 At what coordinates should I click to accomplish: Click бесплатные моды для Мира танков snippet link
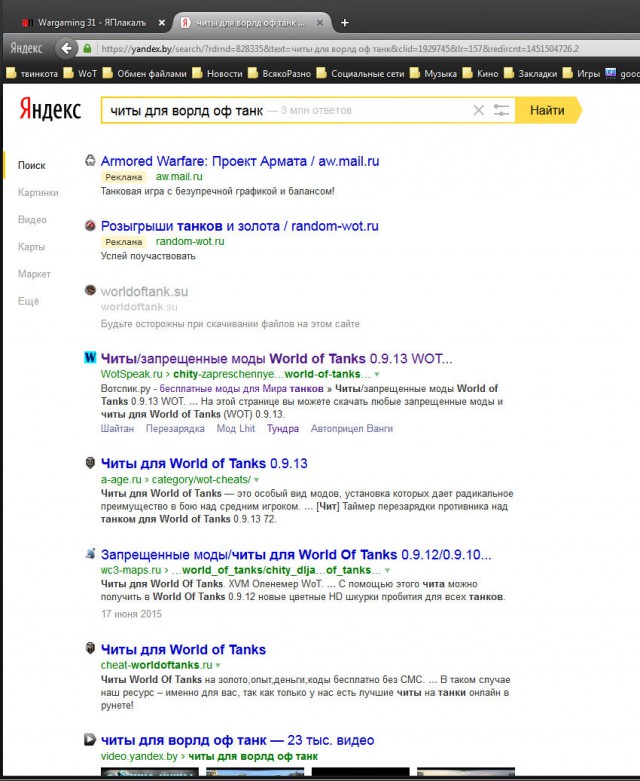click(242, 389)
